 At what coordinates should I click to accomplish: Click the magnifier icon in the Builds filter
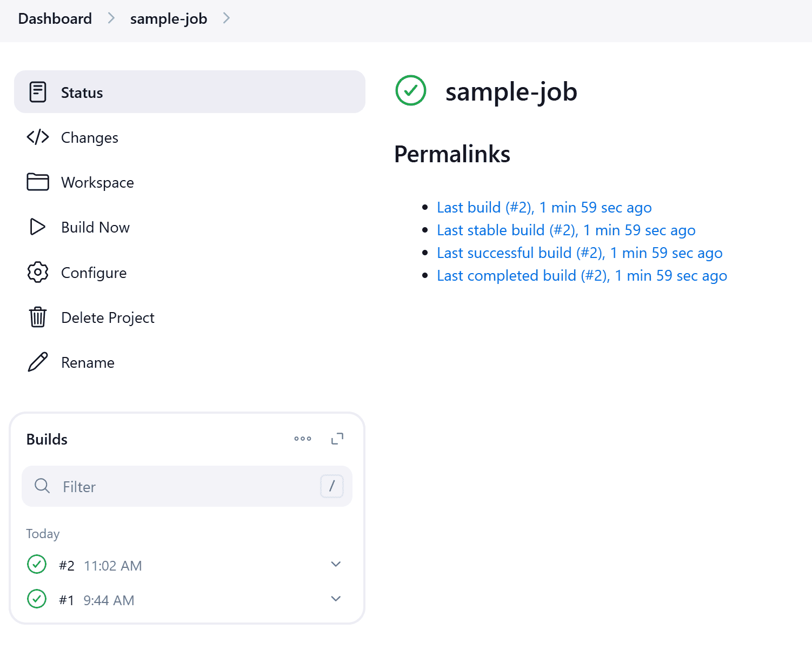click(42, 486)
